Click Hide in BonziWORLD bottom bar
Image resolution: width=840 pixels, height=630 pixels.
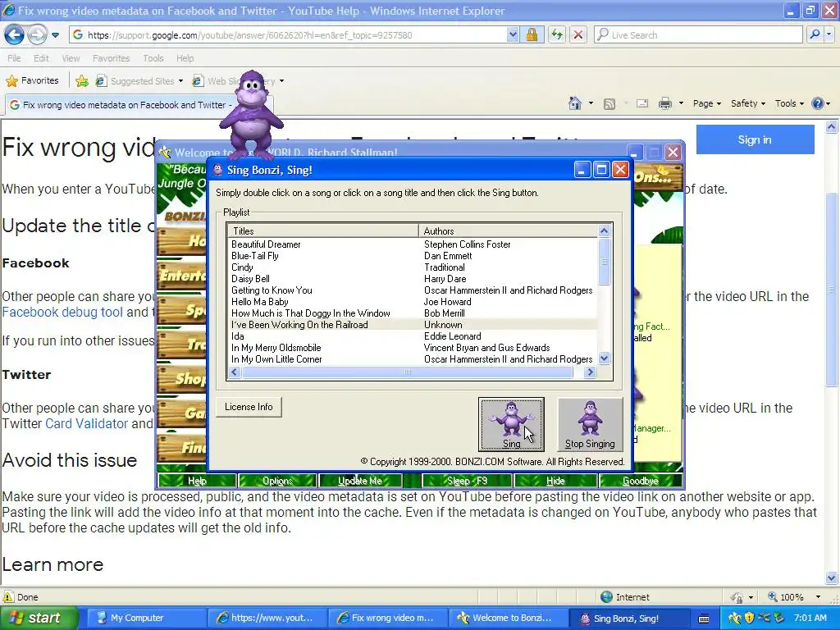point(555,481)
